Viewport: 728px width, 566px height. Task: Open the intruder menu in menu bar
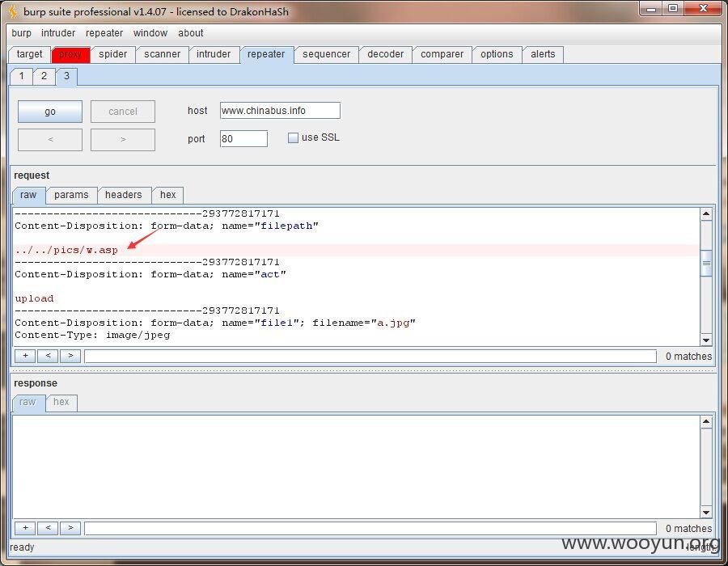[58, 33]
